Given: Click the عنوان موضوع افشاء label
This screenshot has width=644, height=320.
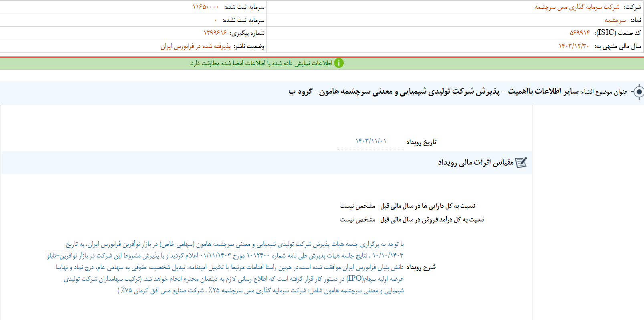Looking at the screenshot, I should 604,92.
